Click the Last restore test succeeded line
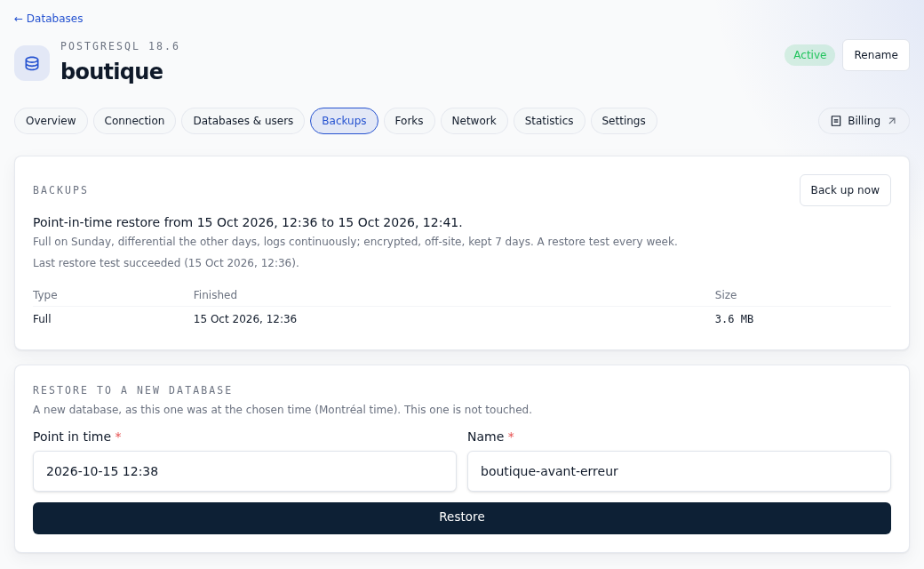The height and width of the screenshot is (569, 924). [165, 263]
